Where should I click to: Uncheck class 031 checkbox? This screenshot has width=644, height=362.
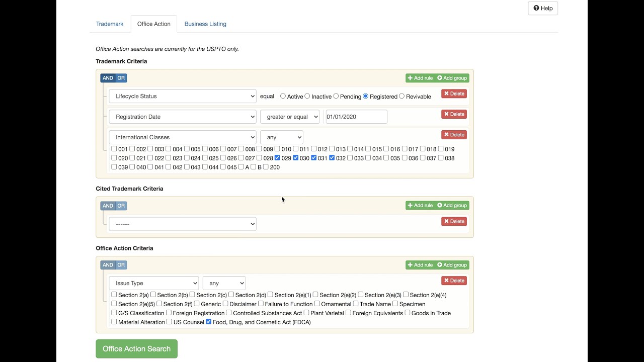point(313,158)
